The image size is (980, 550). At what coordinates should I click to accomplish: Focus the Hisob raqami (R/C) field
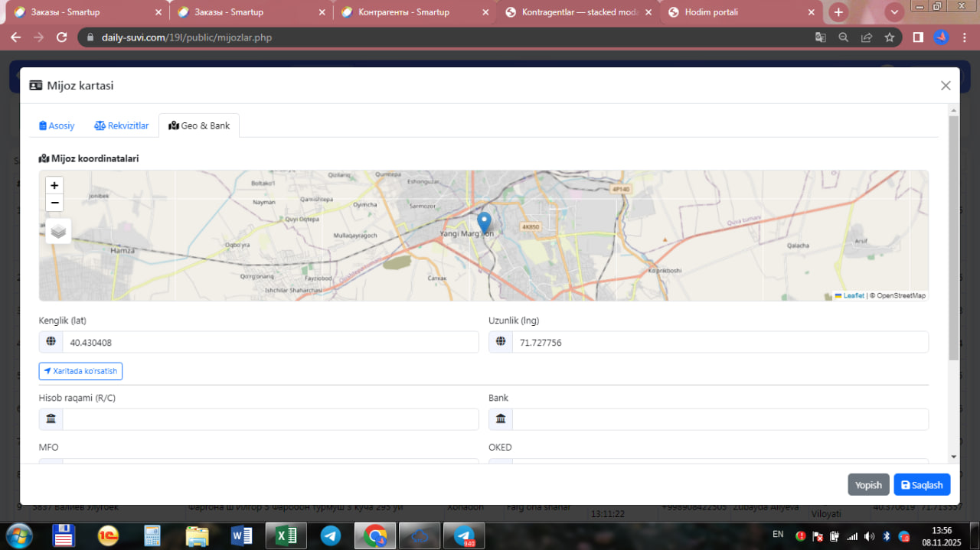[x=269, y=419]
